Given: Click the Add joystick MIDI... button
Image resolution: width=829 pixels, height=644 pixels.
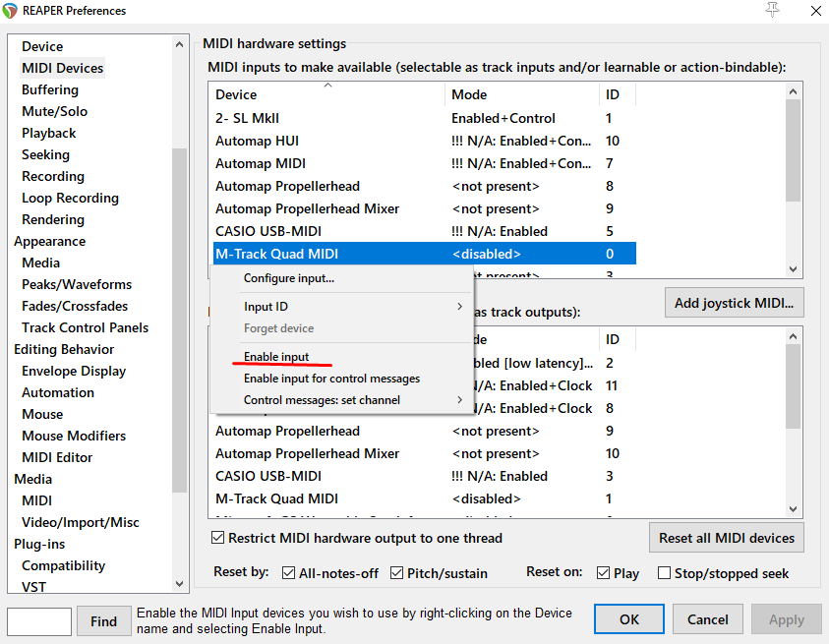Looking at the screenshot, I should tap(734, 303).
